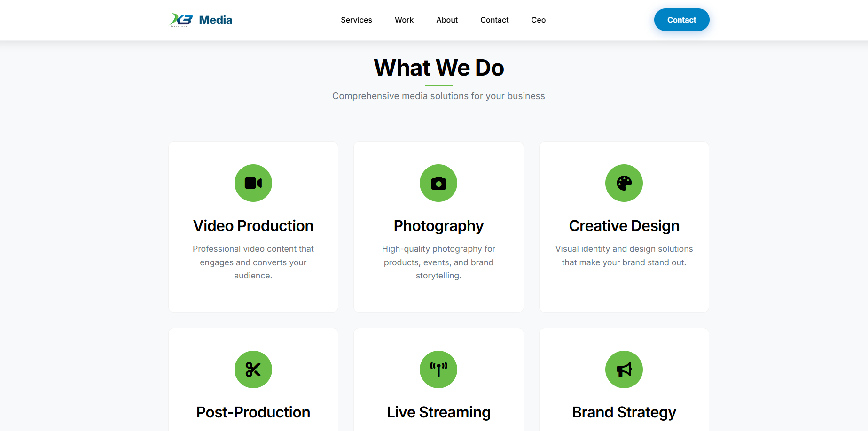Click the megaphone Brand Strategy icon
The height and width of the screenshot is (431, 868).
(624, 369)
